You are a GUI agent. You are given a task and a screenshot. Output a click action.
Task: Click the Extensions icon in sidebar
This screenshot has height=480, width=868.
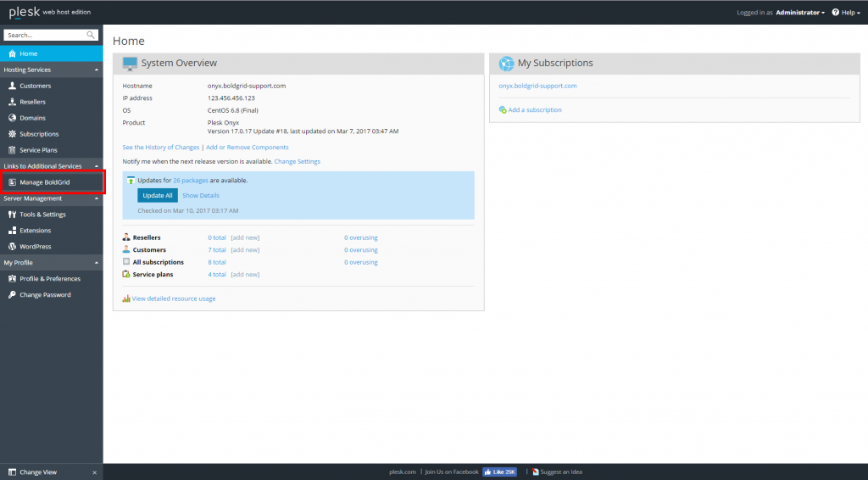coord(12,231)
